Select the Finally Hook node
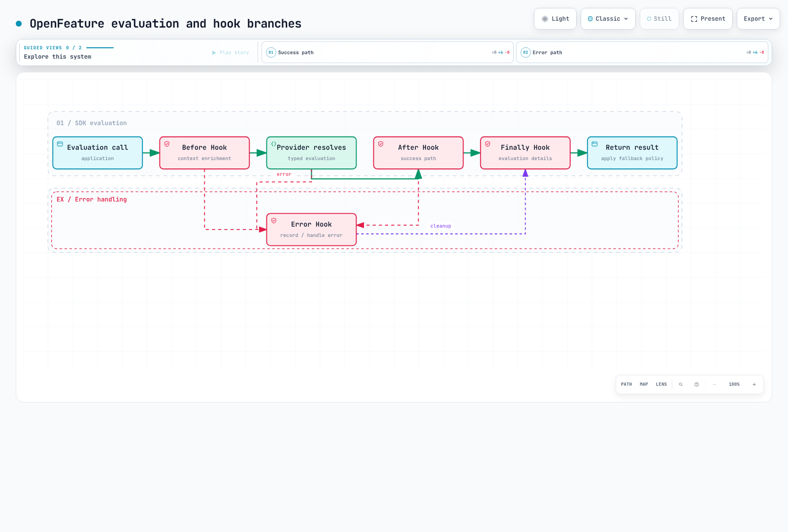788x532 pixels. click(525, 153)
